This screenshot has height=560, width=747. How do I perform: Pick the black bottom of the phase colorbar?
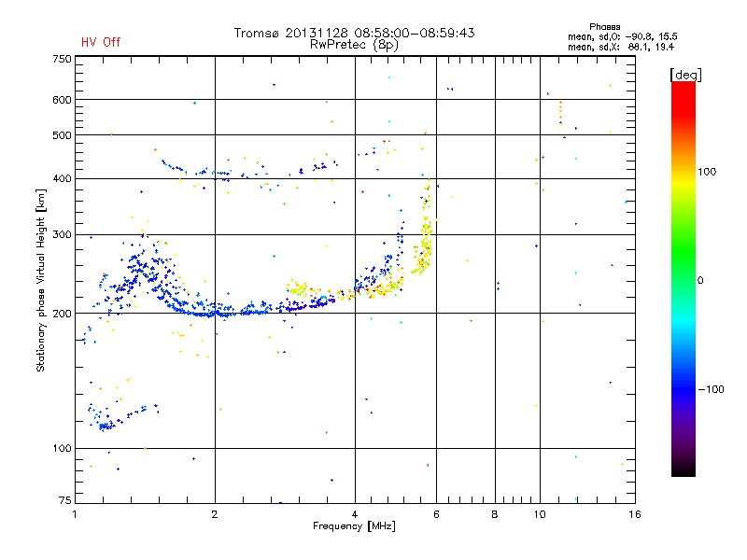point(684,469)
